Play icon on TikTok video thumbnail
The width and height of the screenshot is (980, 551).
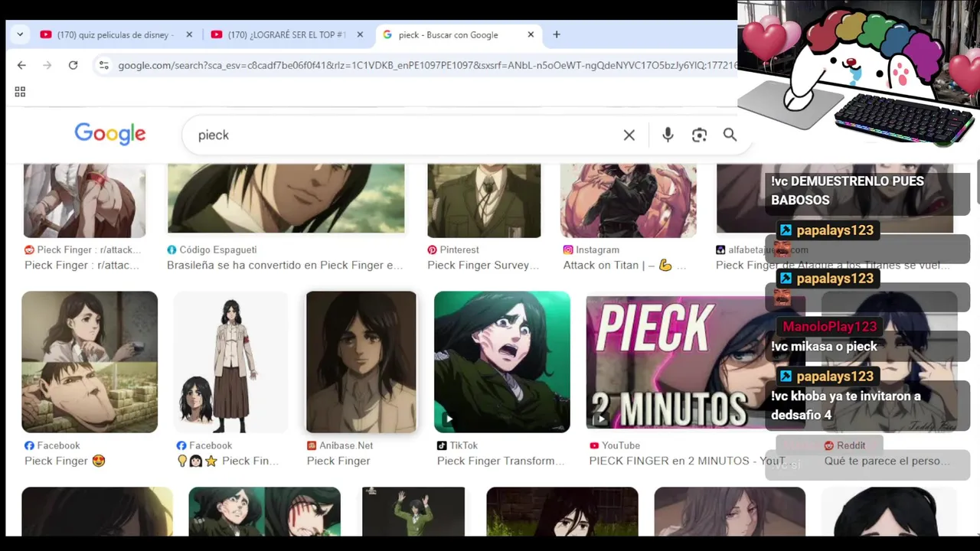(x=449, y=419)
